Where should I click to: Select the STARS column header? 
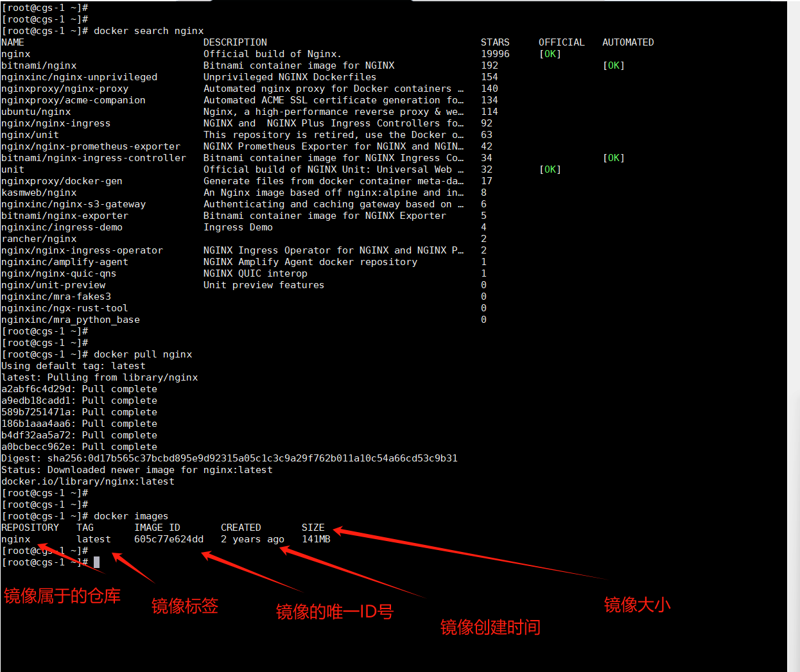point(495,42)
